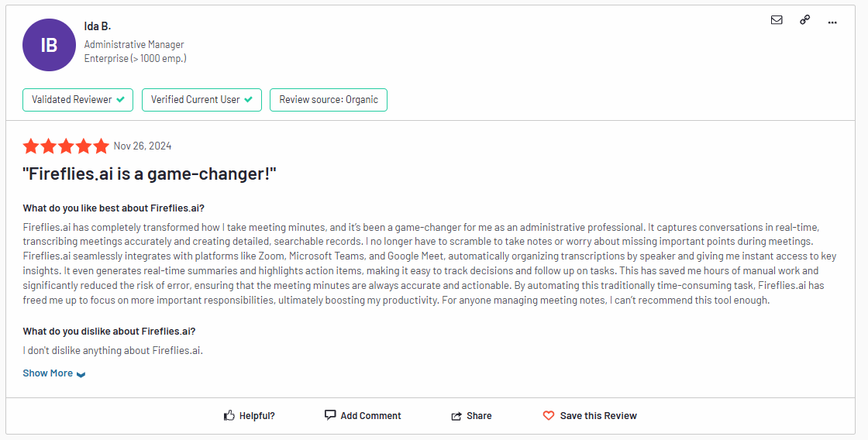The width and height of the screenshot is (868, 440).
Task: Click the thumbs-up icon
Action: pos(229,416)
